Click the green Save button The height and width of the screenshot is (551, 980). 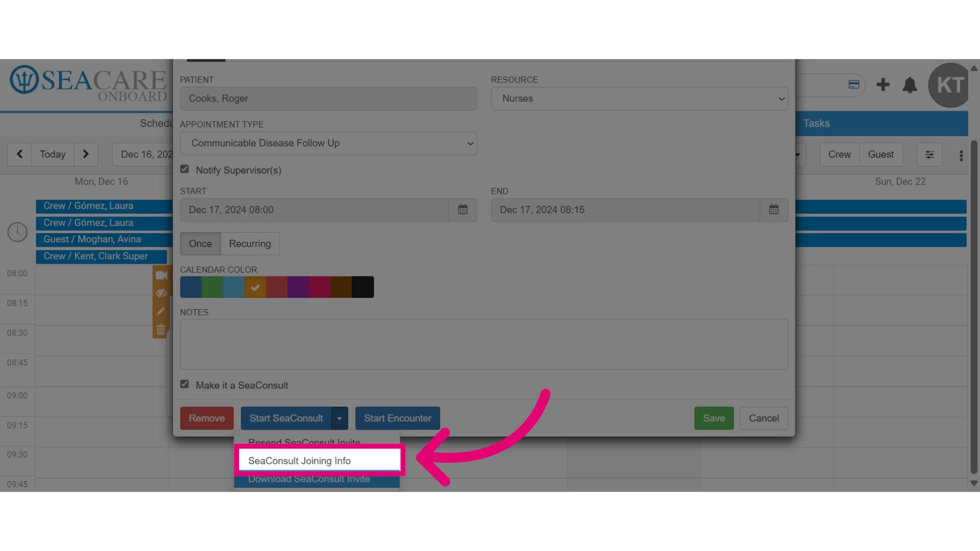tap(714, 418)
